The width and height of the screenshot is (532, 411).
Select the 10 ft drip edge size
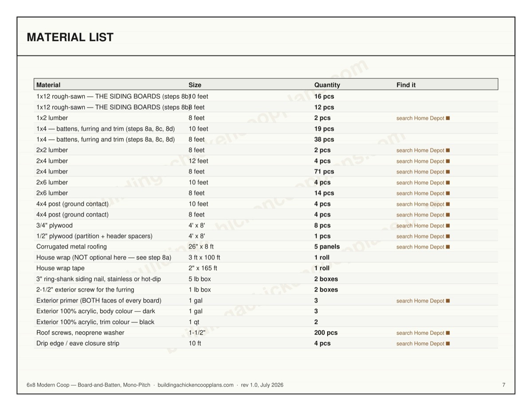click(x=195, y=343)
